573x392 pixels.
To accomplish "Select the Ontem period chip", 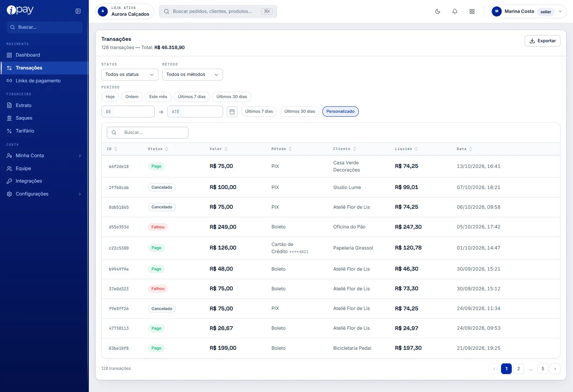I will pyautogui.click(x=132, y=97).
